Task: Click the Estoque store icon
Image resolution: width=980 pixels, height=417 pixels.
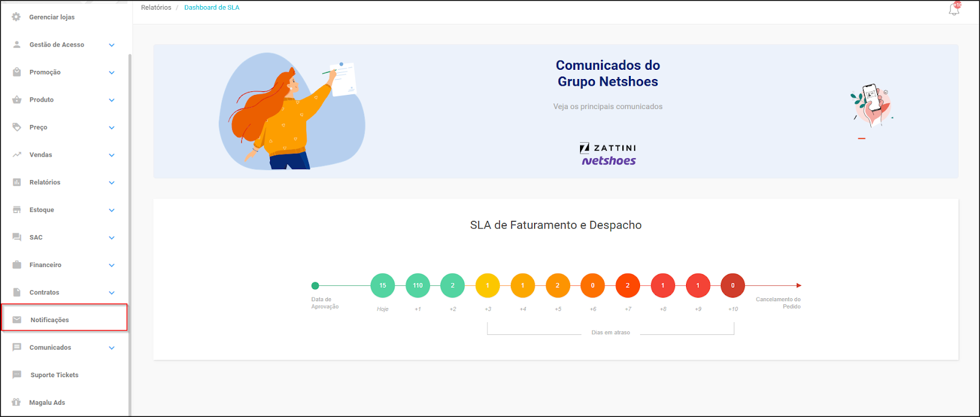Action: click(x=17, y=210)
